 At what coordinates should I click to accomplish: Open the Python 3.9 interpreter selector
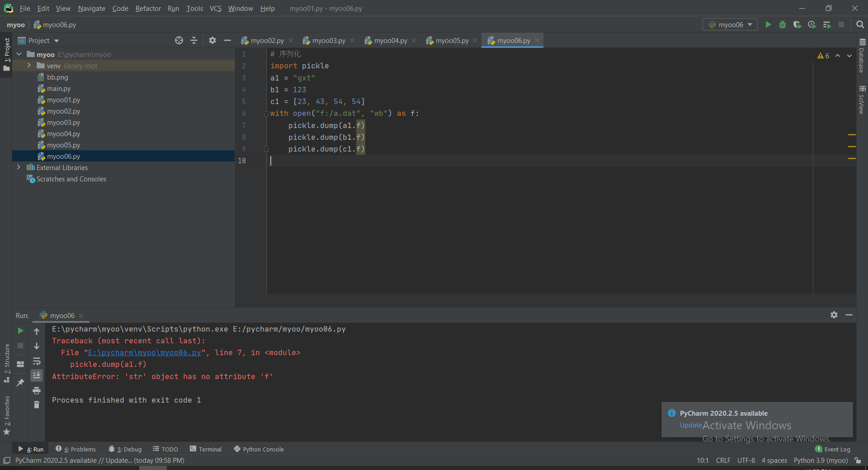821,461
